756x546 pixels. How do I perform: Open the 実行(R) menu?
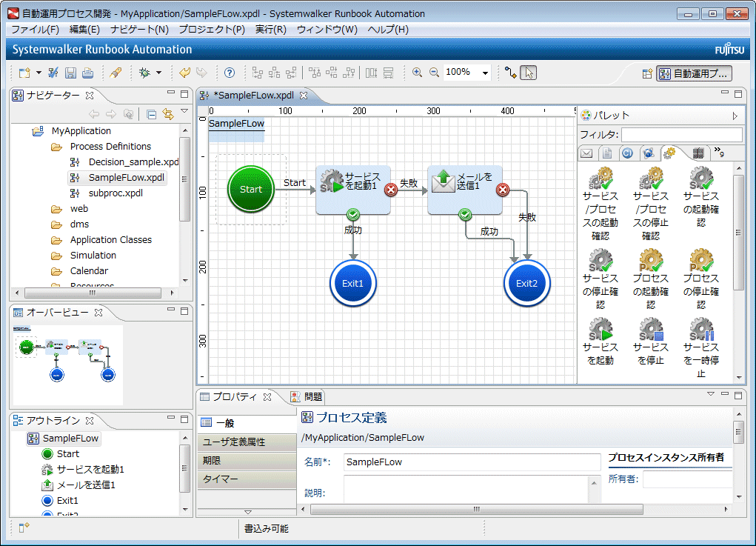point(270,30)
